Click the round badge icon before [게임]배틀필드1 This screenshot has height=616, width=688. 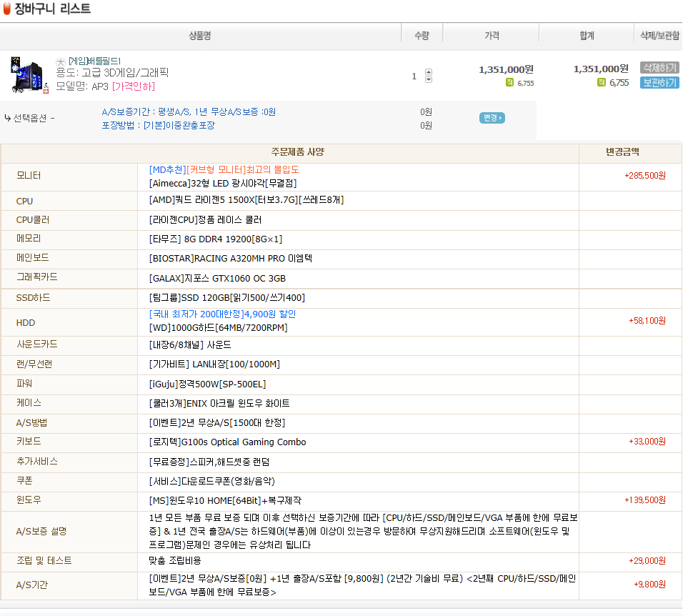coord(61,62)
